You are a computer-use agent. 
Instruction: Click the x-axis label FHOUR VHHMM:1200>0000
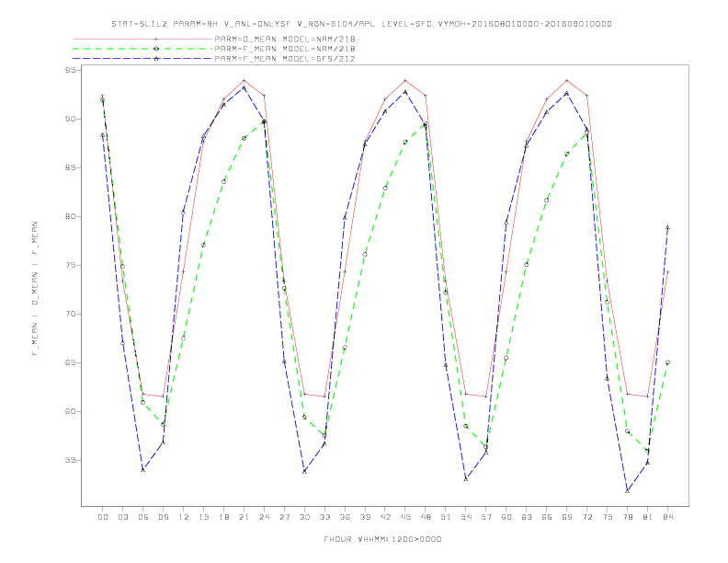[382, 539]
